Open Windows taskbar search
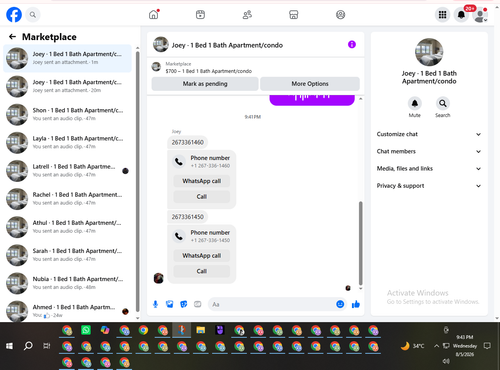 [x=28, y=346]
